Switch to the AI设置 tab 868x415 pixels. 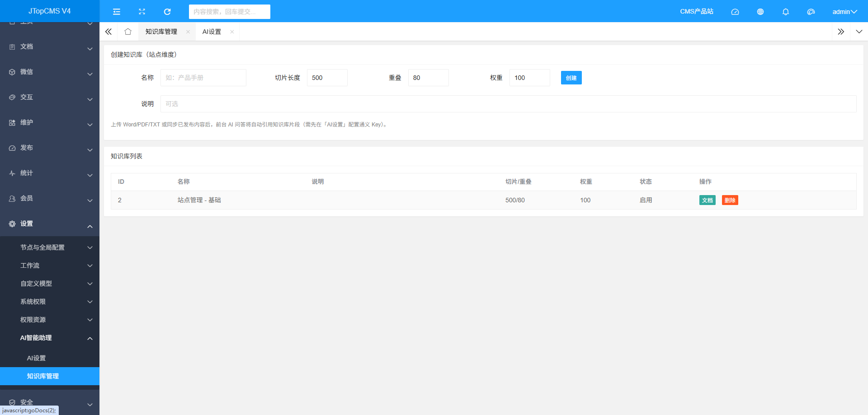212,32
